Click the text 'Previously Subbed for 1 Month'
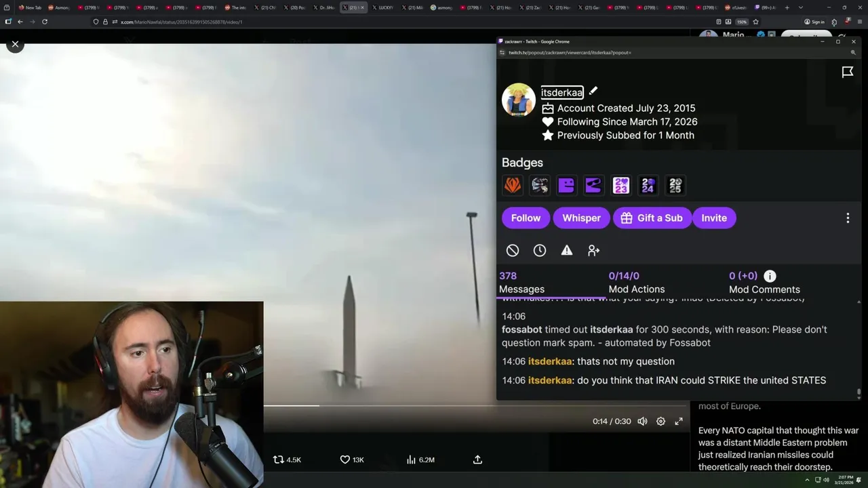Image resolution: width=868 pixels, height=488 pixels. click(x=625, y=135)
